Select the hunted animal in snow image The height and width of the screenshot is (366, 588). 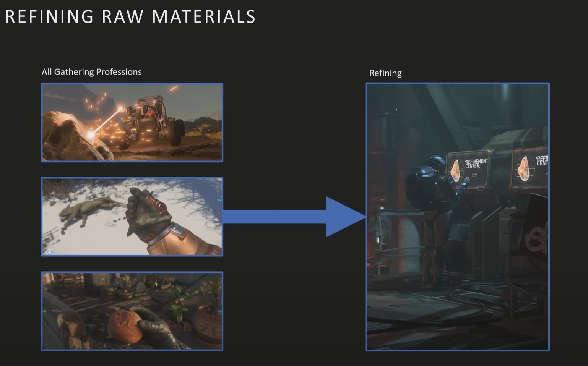[132, 217]
